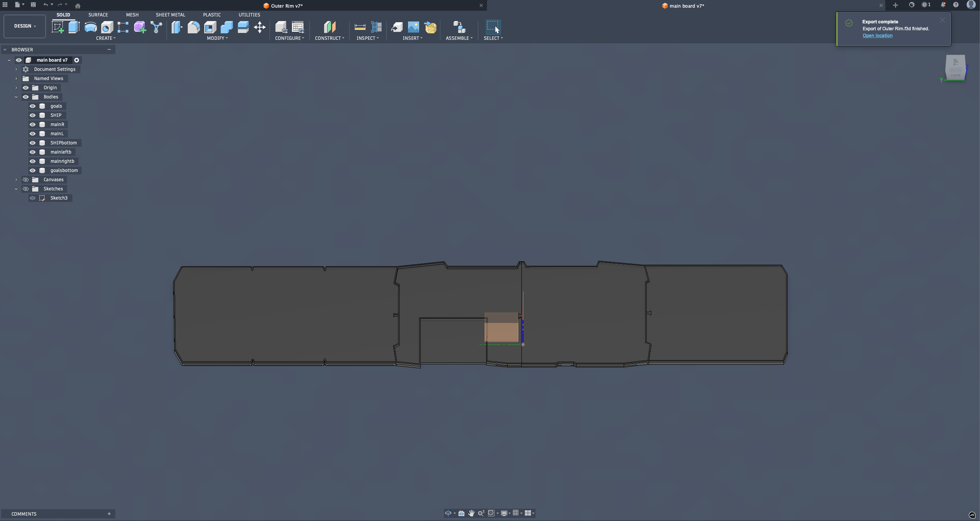This screenshot has width=980, height=521.
Task: Show Sketch3 visibility
Action: click(33, 198)
